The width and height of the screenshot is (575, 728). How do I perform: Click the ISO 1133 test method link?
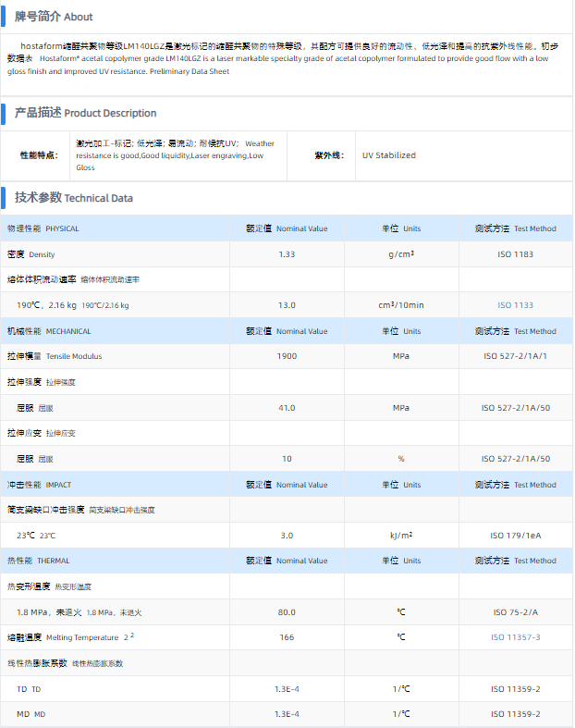pyautogui.click(x=516, y=305)
